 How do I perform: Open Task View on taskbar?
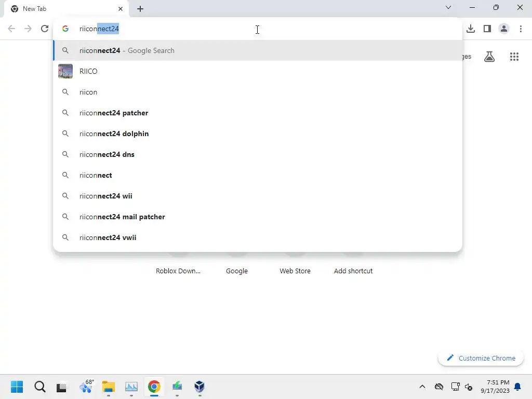(x=62, y=387)
